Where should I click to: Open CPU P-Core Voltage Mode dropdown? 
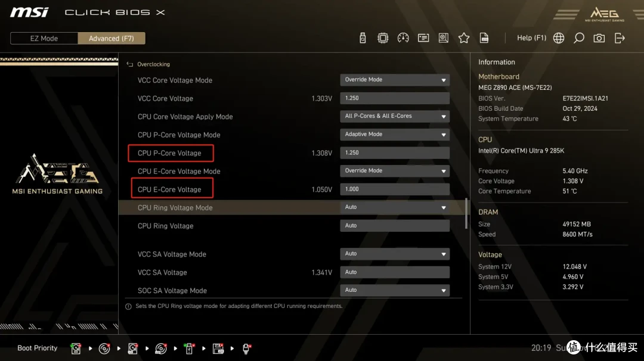pos(395,135)
